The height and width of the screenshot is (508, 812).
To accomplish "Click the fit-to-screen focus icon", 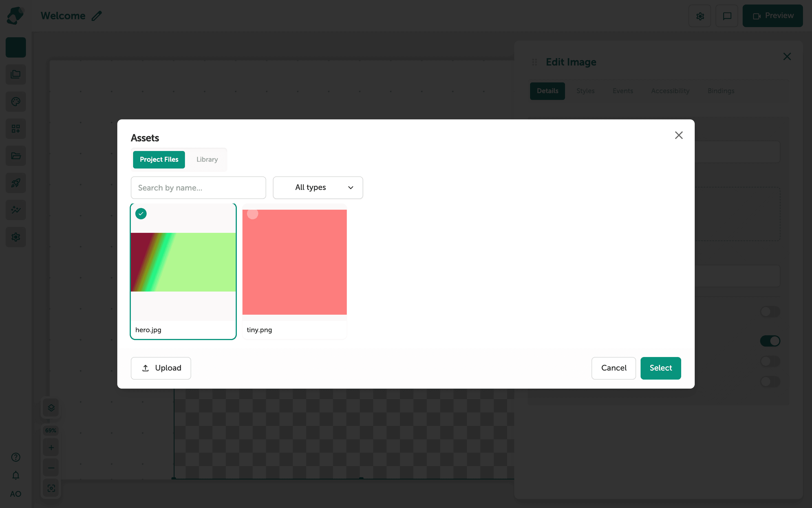I will click(51, 488).
